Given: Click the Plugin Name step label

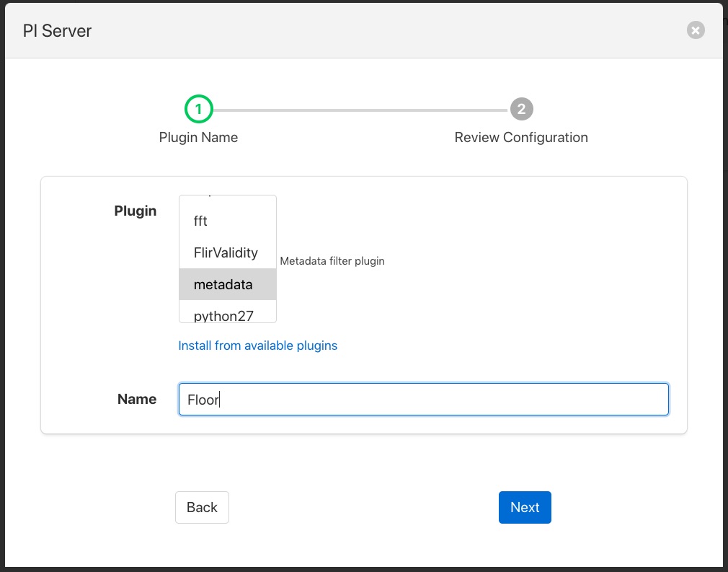Looking at the screenshot, I should click(198, 137).
